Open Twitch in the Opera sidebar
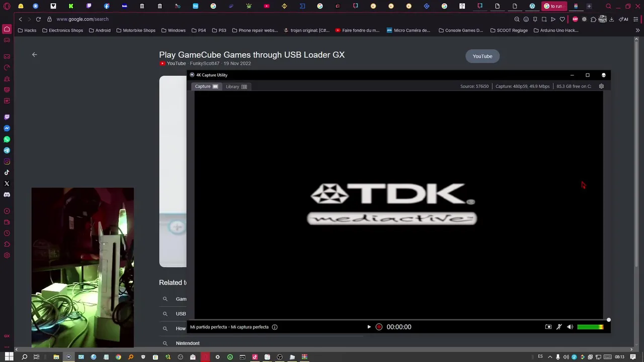This screenshot has height=362, width=644. (x=7, y=117)
